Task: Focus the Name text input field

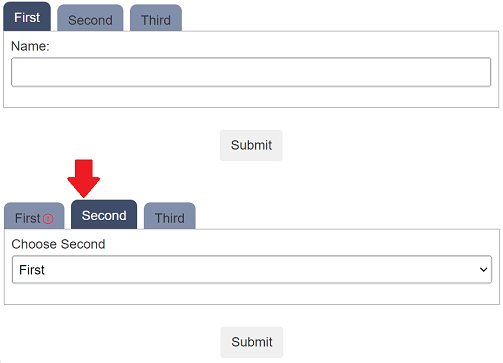Action: (251, 72)
